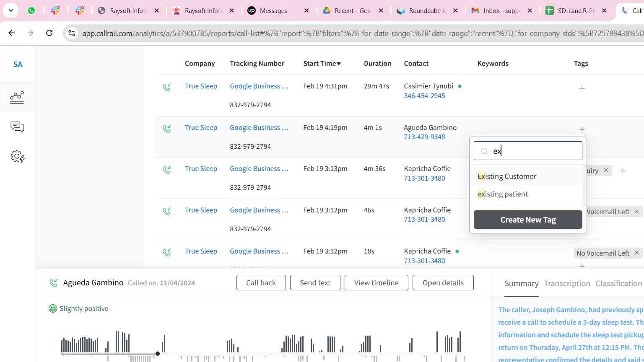644x362 pixels.
Task: Close the SD-Lane spreadsheet tab
Action: (x=604, y=10)
